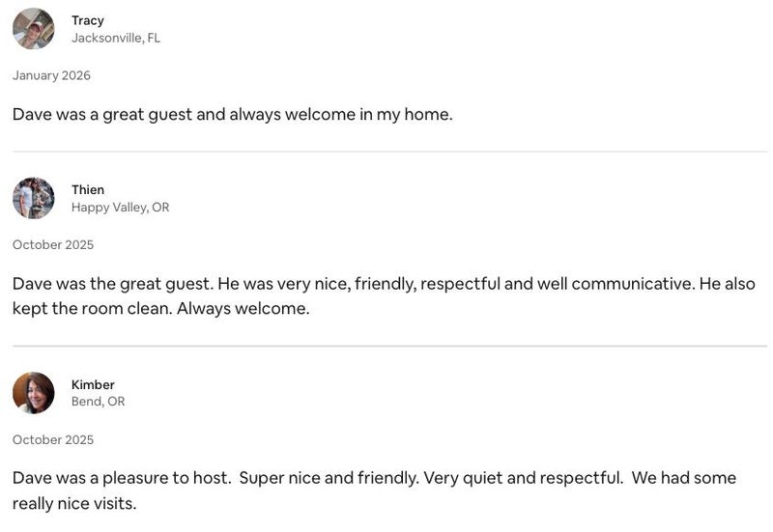Open Thien's profile photo

click(x=34, y=198)
